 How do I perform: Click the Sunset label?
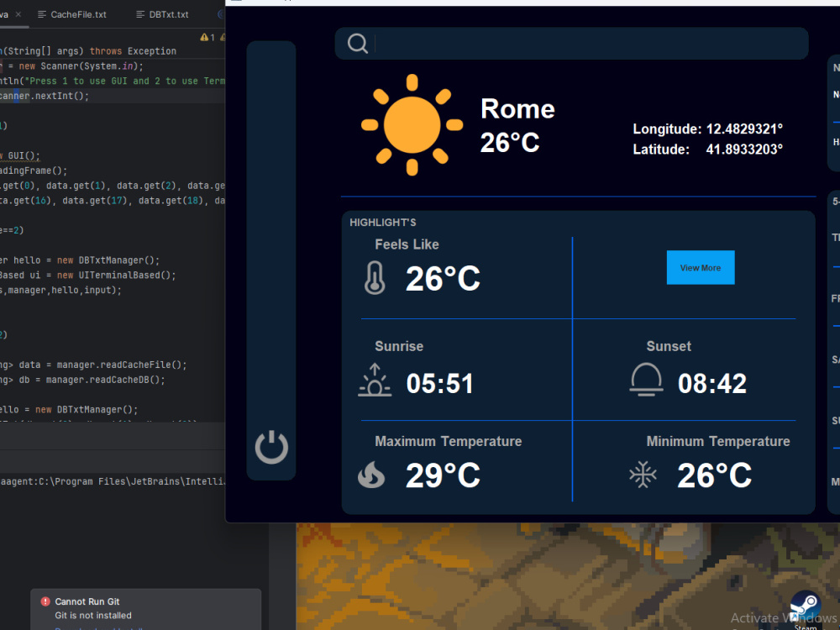tap(669, 347)
